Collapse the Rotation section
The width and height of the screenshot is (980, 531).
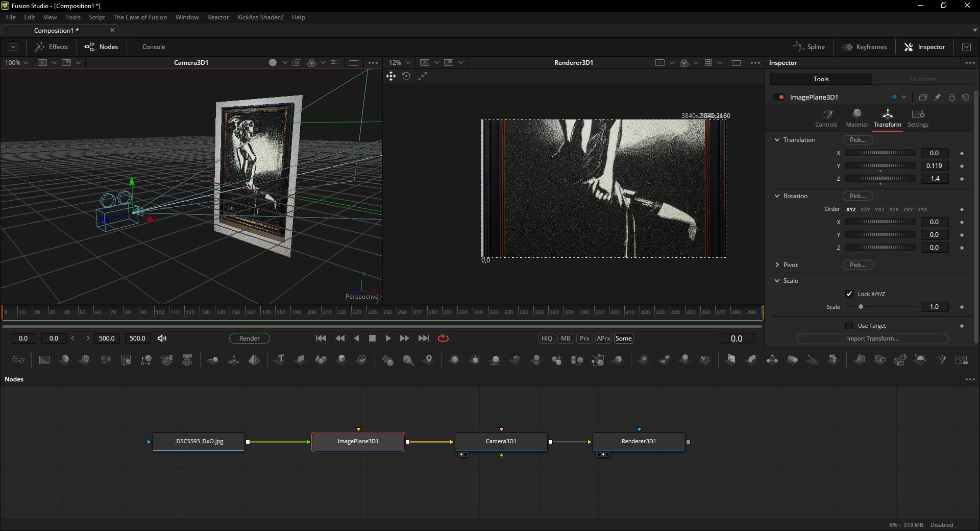(777, 196)
